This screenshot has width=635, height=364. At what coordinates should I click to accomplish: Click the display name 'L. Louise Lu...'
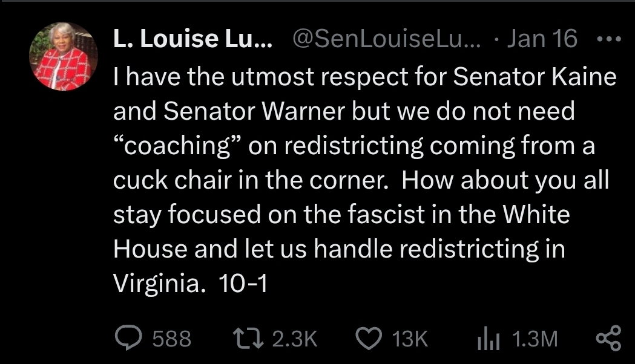[x=193, y=40]
